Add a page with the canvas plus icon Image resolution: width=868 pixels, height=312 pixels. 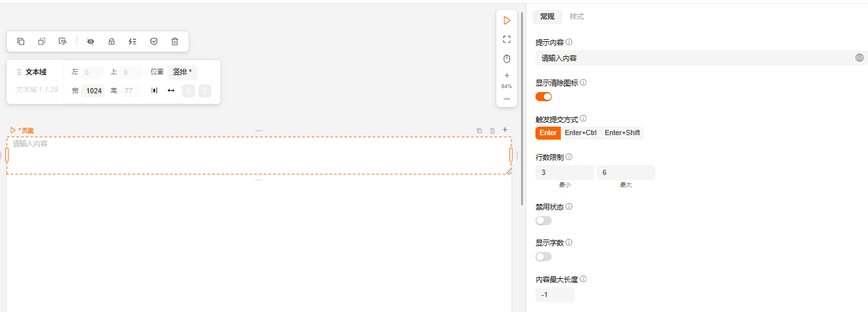tap(505, 130)
